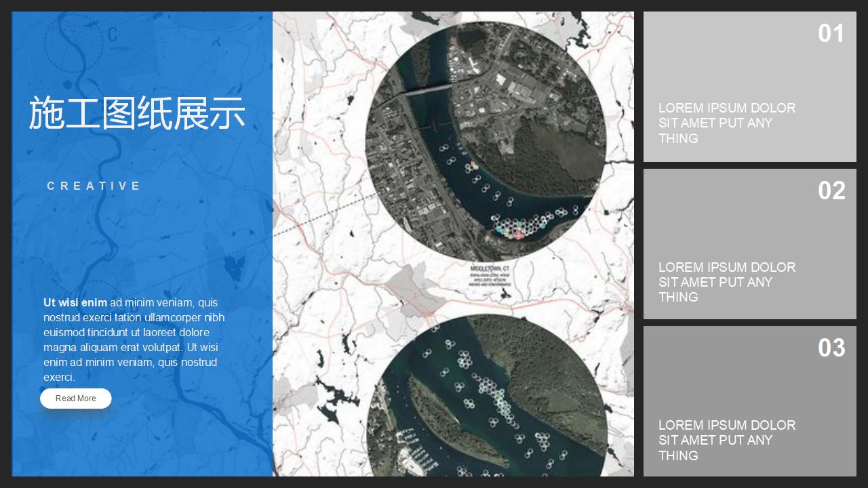
Task: Click the Read More button
Action: coord(75,399)
